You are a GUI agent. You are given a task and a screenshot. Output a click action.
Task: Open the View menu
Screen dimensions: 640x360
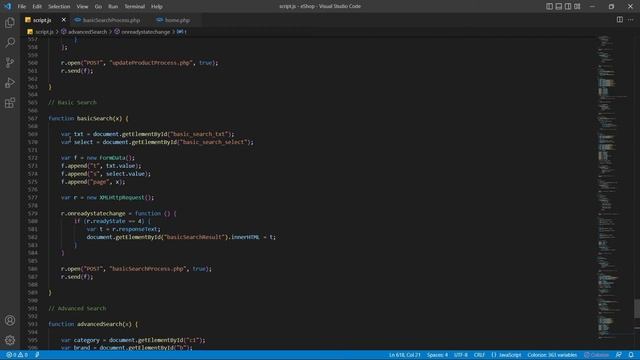pos(82,7)
